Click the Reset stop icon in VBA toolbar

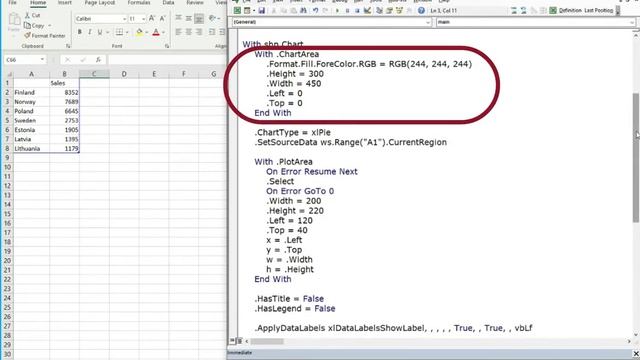click(357, 10)
